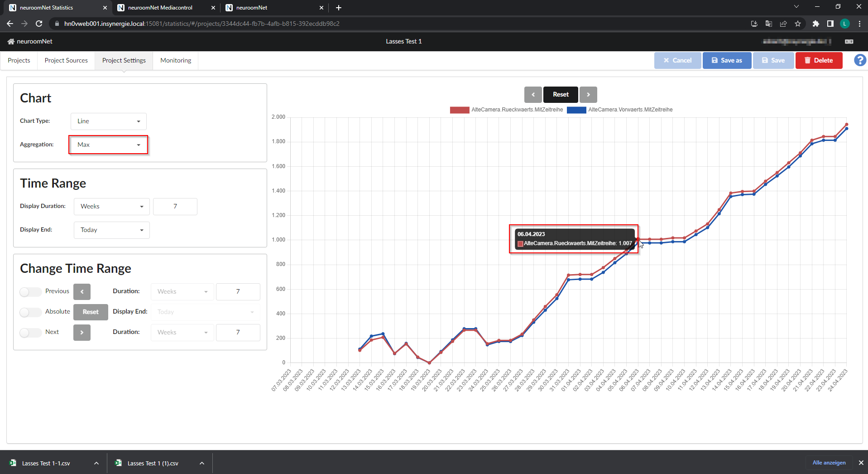
Task: Click the red AlteCamera.Rueckwaerts legend swatch
Action: pyautogui.click(x=459, y=110)
